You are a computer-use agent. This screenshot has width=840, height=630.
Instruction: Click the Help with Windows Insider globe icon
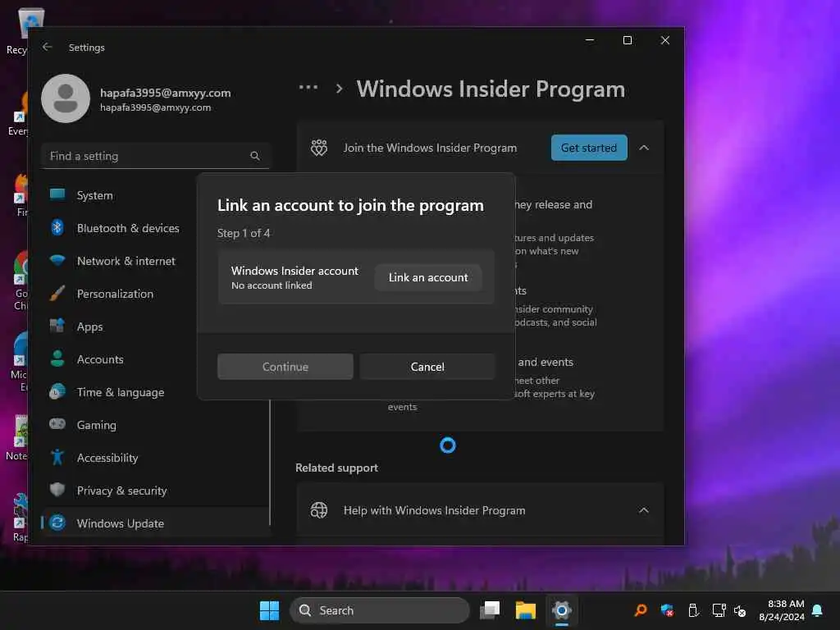pos(319,510)
